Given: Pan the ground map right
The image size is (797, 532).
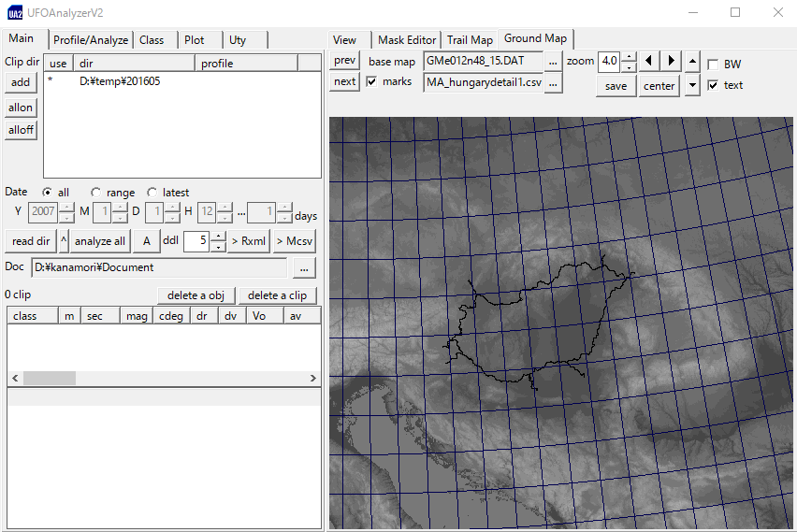Looking at the screenshot, I should tap(671, 61).
